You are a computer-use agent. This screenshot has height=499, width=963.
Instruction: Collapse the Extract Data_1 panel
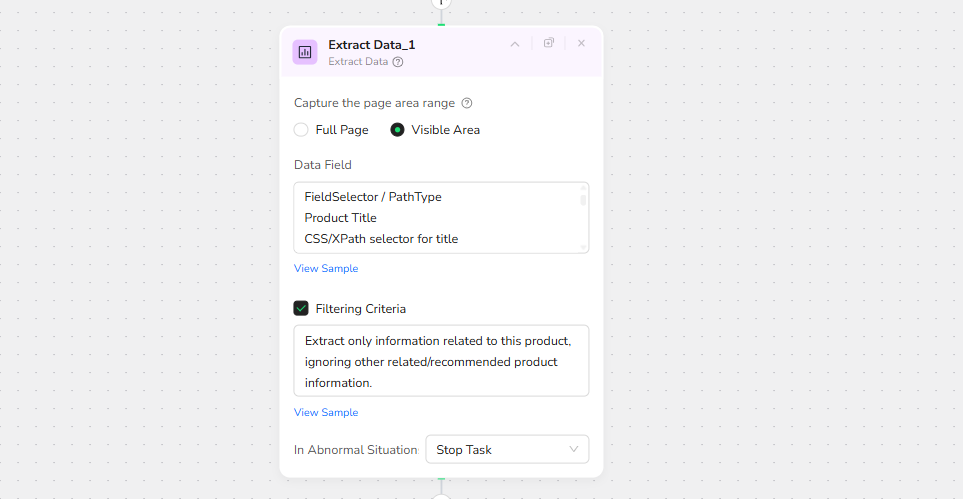click(515, 44)
